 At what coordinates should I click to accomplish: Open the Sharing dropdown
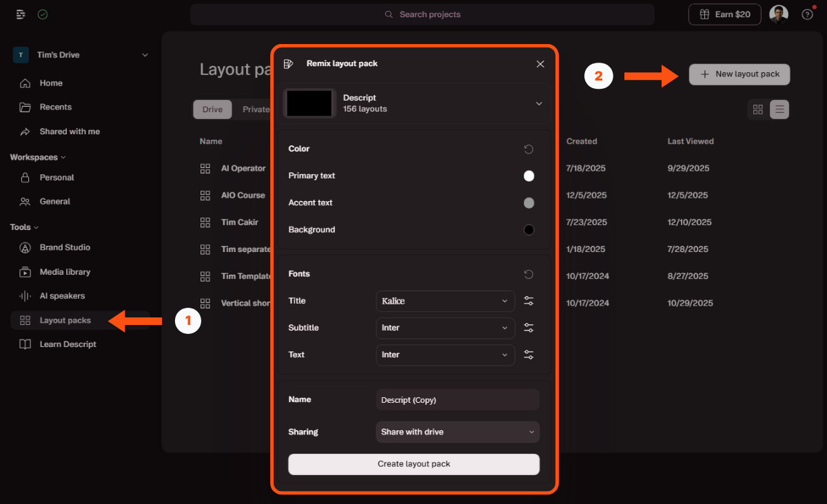coord(458,432)
